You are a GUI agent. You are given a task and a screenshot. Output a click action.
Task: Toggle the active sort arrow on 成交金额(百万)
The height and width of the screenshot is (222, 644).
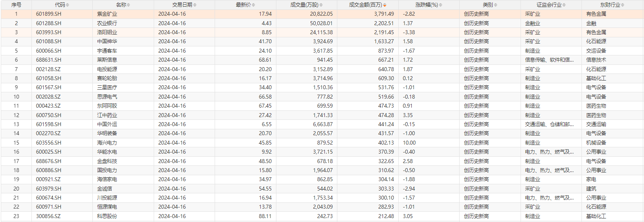tap(385, 5)
